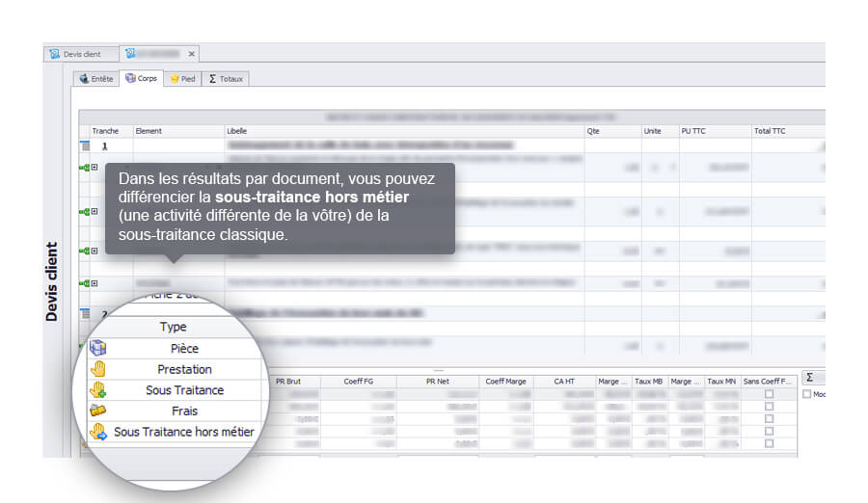This screenshot has height=503, width=868.
Task: Close the open document tab
Action: pos(191,54)
